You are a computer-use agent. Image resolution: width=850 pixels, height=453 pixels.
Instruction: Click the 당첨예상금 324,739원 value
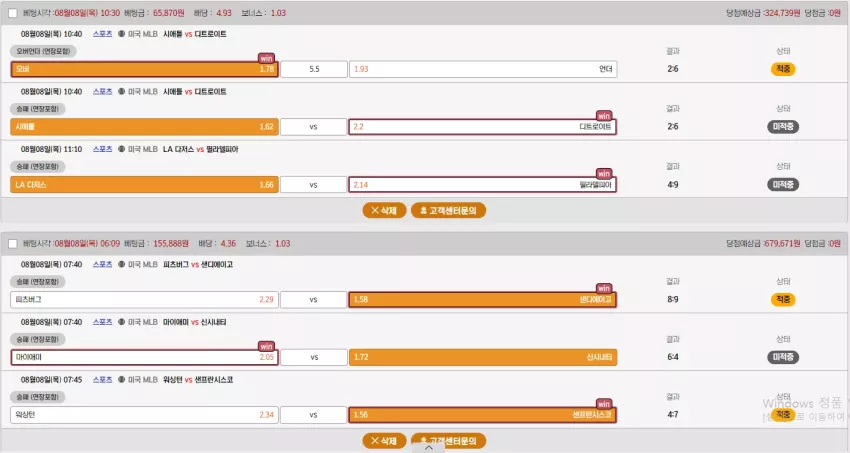(782, 13)
